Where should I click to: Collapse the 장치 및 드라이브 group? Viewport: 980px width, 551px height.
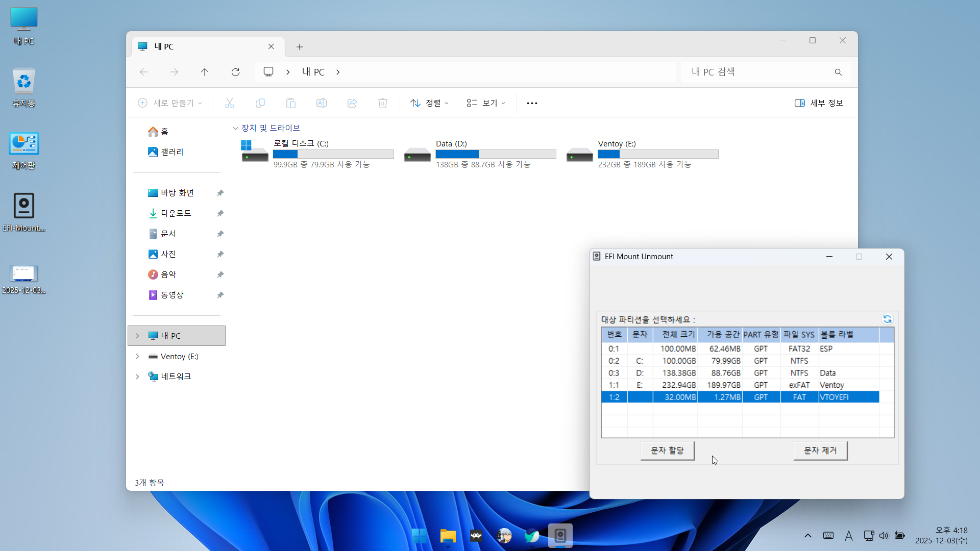(235, 128)
